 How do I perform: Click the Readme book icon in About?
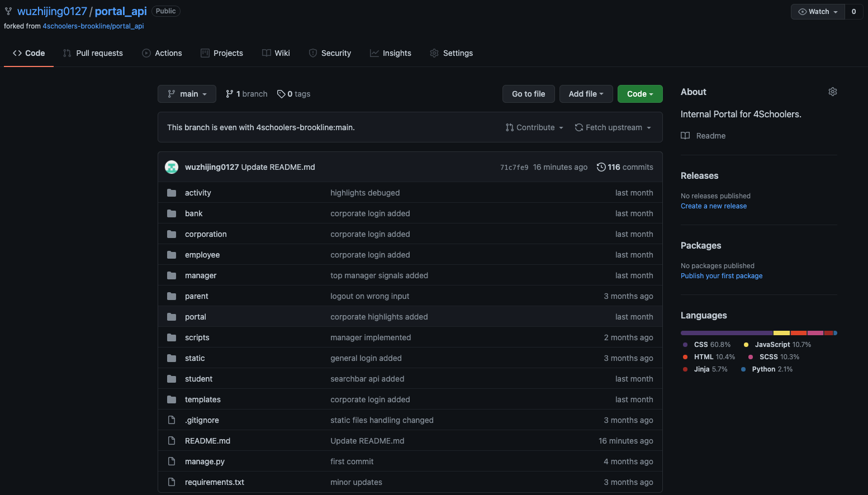(x=685, y=136)
